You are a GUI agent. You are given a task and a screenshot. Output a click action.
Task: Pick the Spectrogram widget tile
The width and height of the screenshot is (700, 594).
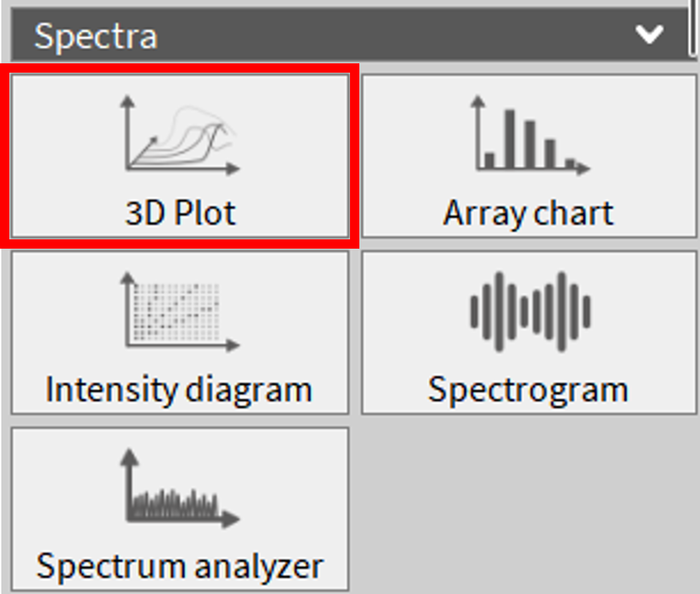[530, 331]
